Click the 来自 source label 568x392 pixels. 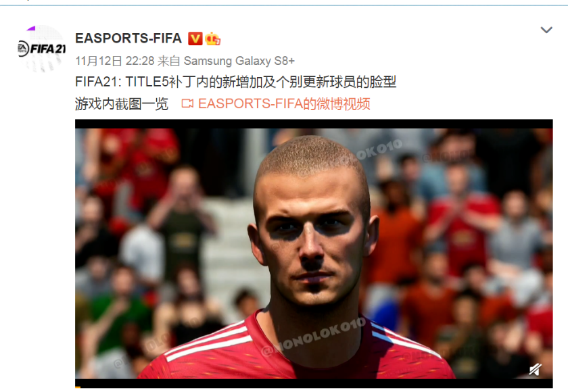[169, 61]
